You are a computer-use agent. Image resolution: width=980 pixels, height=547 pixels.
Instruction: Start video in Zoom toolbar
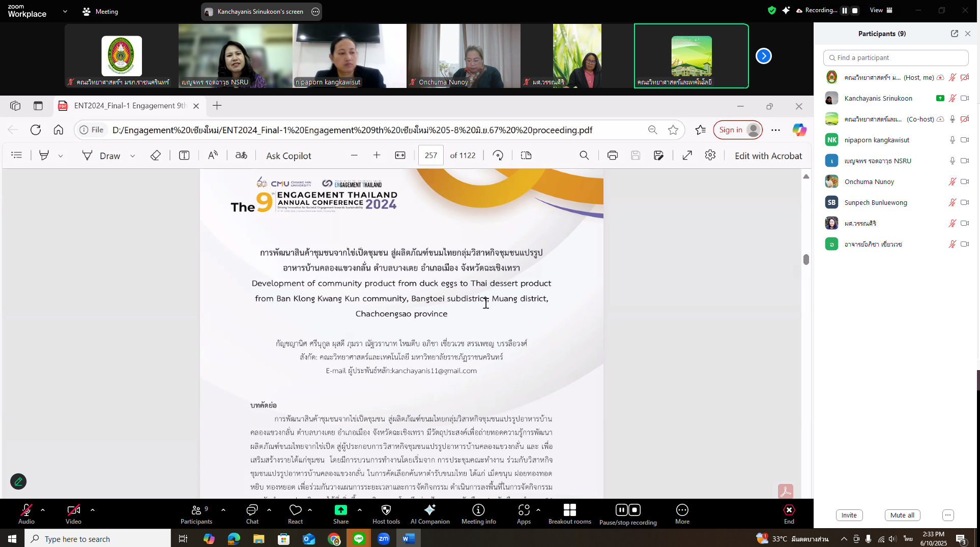(73, 513)
